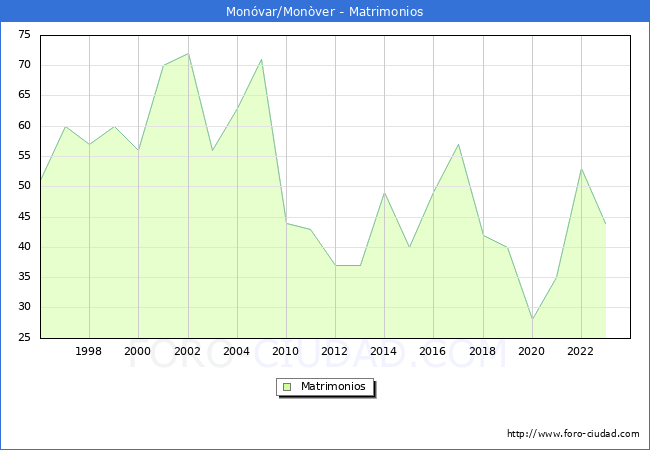Screen dimensions: 650x450
Task: Click the 2010 x-axis label
Action: click(286, 351)
